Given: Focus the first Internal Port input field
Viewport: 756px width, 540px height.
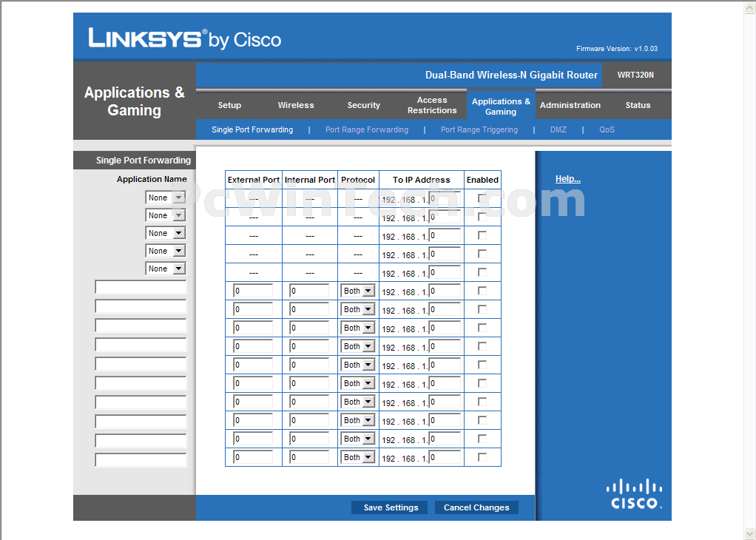Looking at the screenshot, I should coord(309,291).
